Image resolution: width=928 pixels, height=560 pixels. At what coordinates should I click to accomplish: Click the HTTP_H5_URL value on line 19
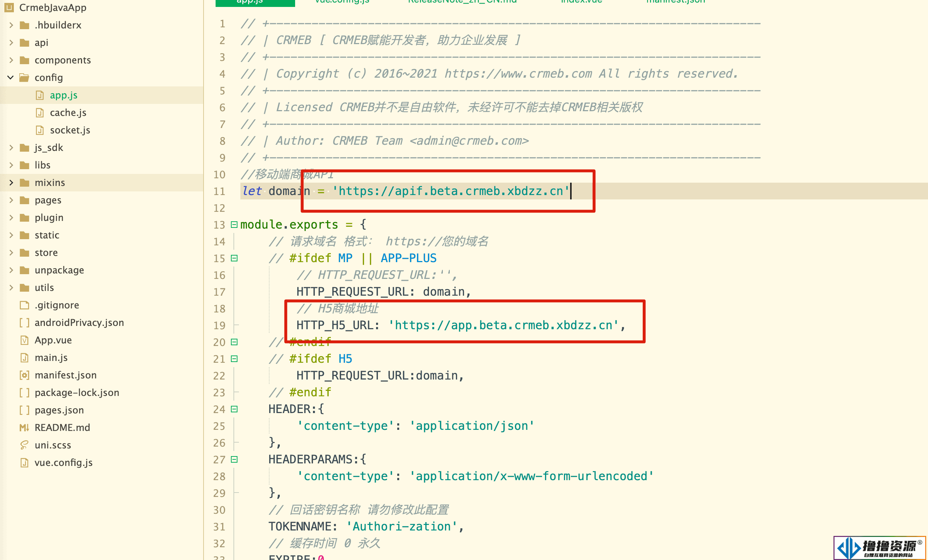tap(503, 325)
